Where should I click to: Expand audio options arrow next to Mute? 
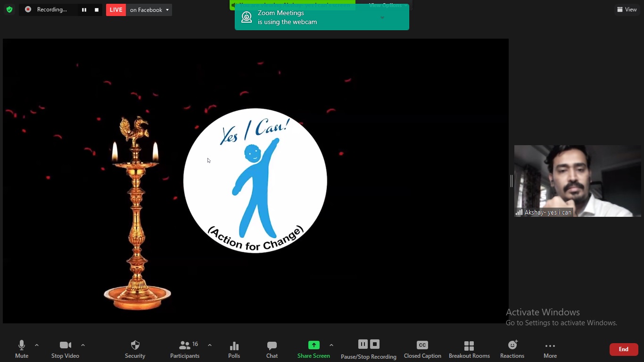click(x=37, y=345)
